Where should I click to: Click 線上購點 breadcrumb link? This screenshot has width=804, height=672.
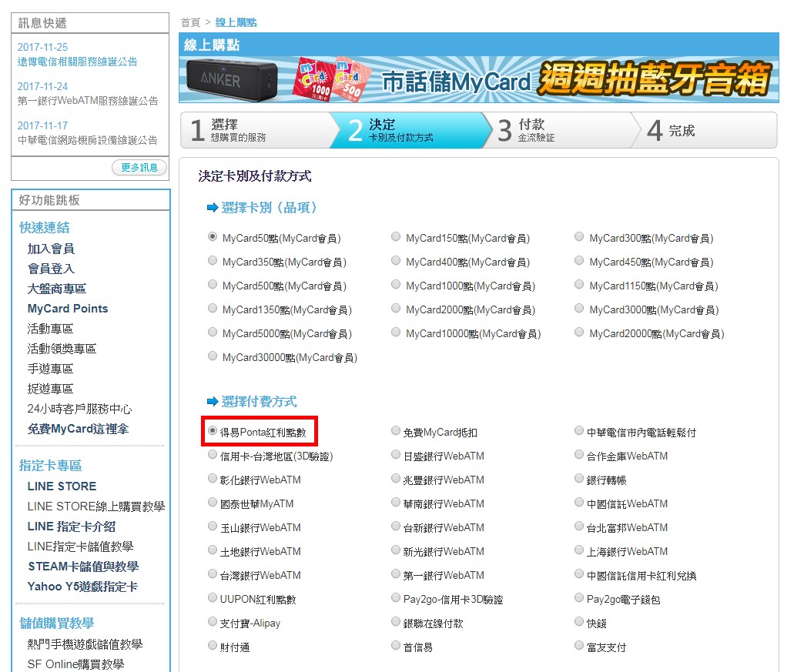(236, 22)
